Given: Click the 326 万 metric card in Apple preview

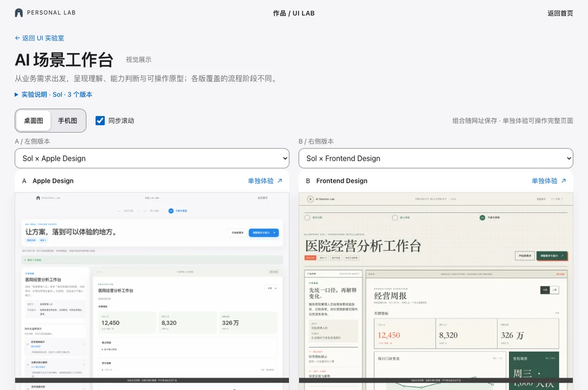Looking at the screenshot, I should coord(248,322).
